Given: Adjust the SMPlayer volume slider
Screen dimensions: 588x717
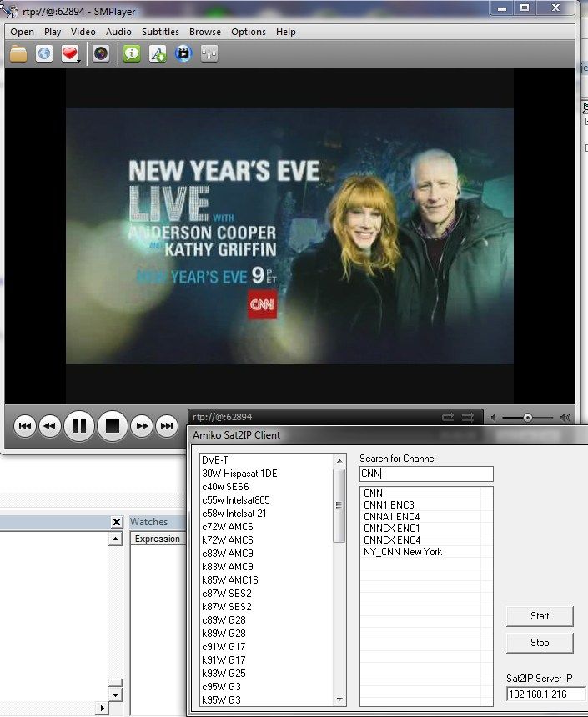Looking at the screenshot, I should pos(528,418).
